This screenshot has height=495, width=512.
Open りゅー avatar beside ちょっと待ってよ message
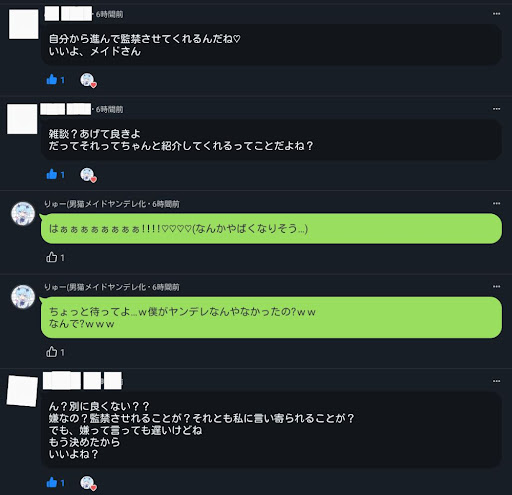[23, 297]
